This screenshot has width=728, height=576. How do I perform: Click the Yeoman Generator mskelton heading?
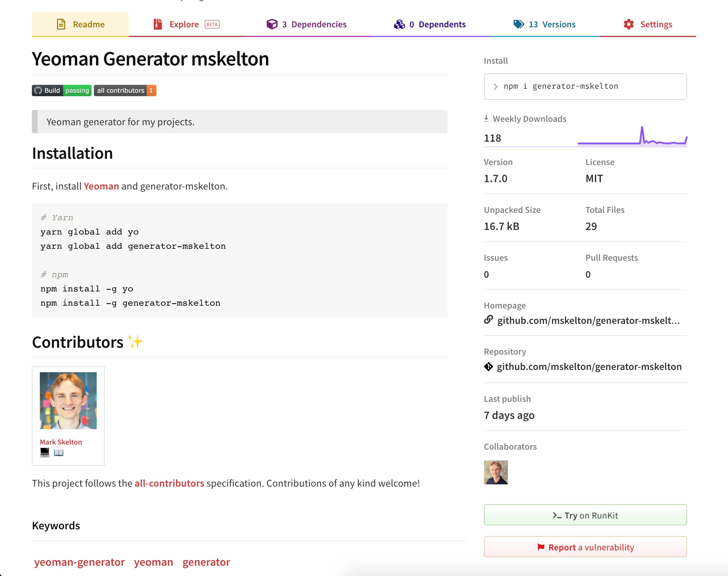tap(150, 59)
